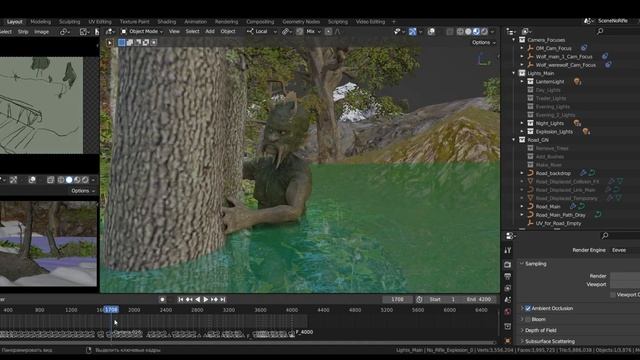Open the Render Engine Eevee dropdown

(x=625, y=250)
